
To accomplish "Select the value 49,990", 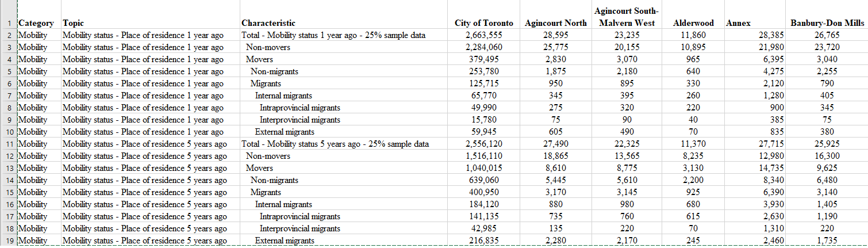I will tap(483, 108).
